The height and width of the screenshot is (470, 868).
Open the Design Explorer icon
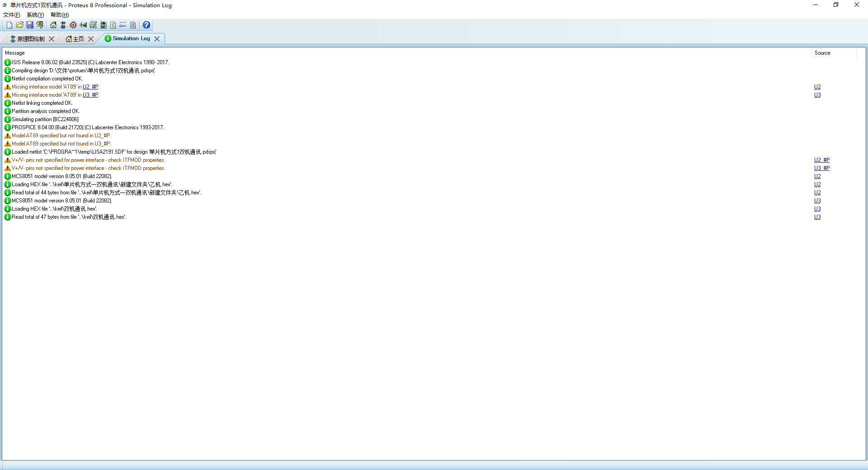(x=103, y=25)
